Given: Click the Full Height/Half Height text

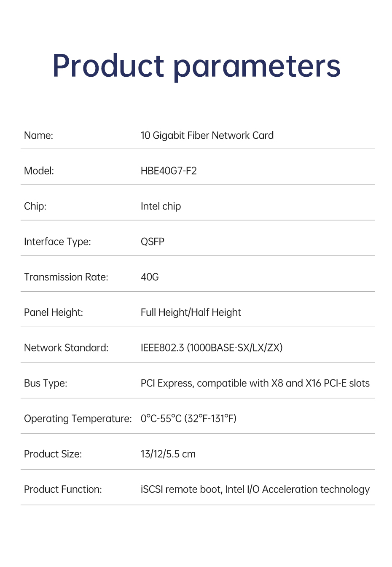Looking at the screenshot, I should click(191, 312).
